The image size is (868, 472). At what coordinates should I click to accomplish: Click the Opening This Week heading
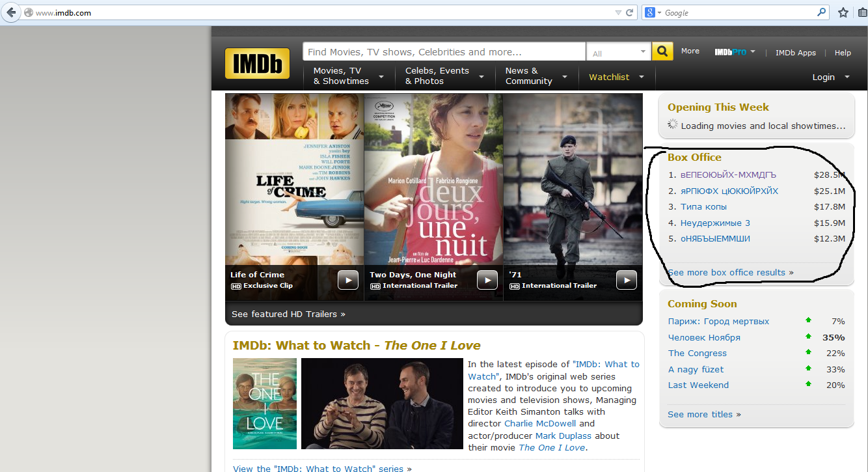click(x=718, y=107)
